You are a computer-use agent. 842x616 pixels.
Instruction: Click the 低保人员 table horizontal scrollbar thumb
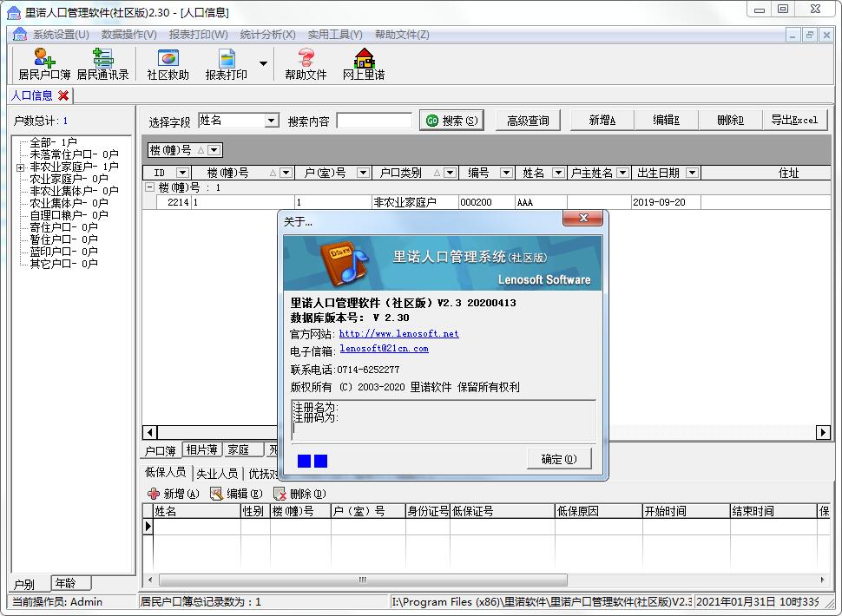coord(363,580)
